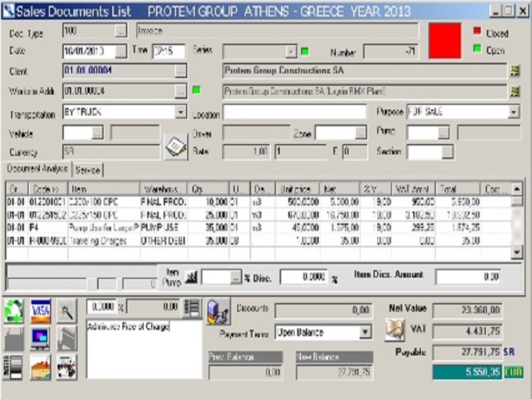Viewport: 532px width, 399px height.
Task: Open the Purpose FOR SALE dropdown
Action: pos(514,112)
